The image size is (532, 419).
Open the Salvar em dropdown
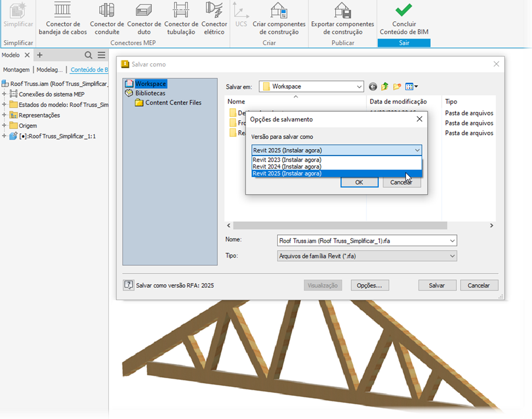click(x=359, y=86)
